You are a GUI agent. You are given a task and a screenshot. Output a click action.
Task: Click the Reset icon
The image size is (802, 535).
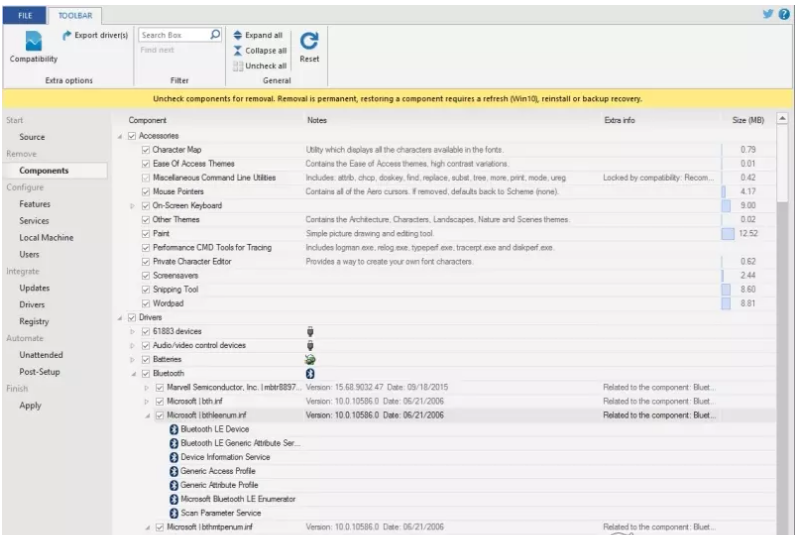[309, 41]
